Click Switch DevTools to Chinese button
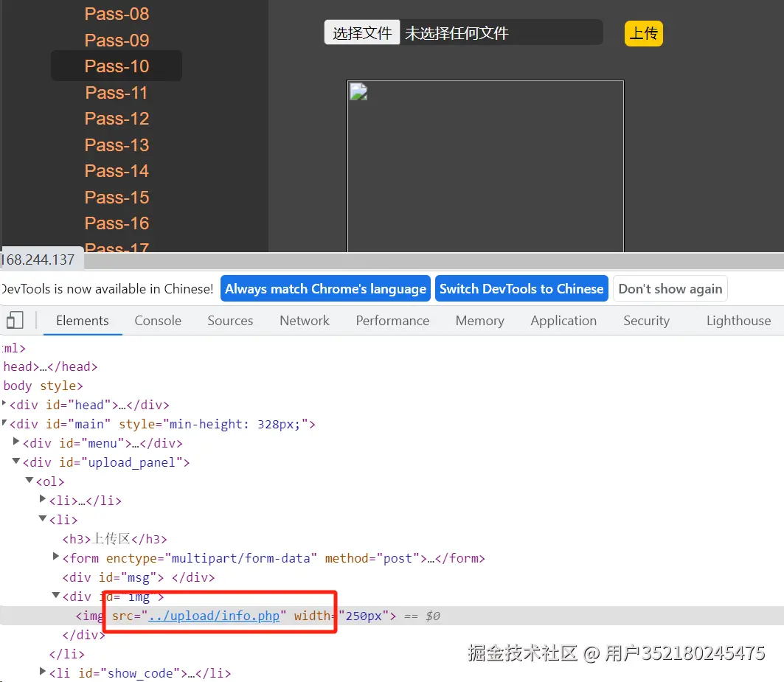The height and width of the screenshot is (682, 784). click(x=521, y=288)
